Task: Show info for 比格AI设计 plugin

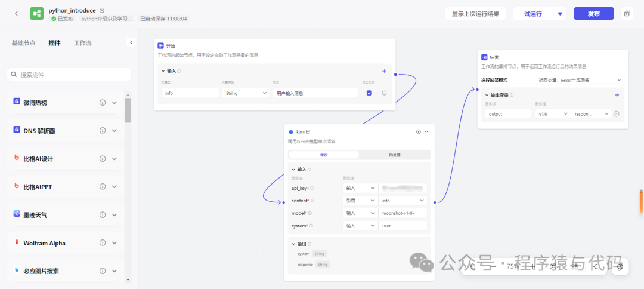Action: click(x=103, y=159)
